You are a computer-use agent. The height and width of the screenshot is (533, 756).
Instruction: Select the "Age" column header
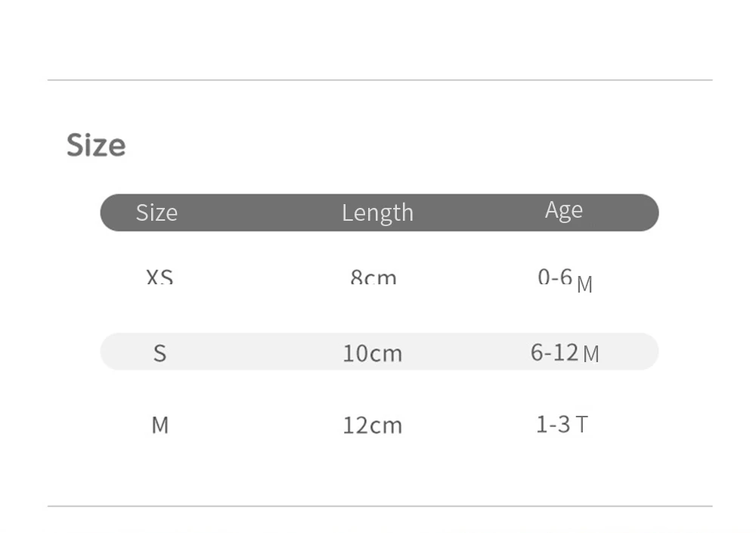(564, 210)
